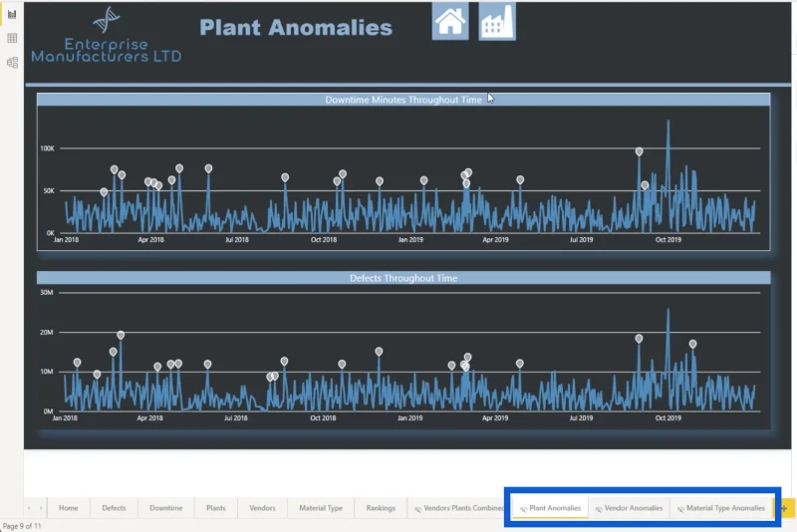
Task: Switch to Vendor Anomalies page tab
Action: point(629,508)
